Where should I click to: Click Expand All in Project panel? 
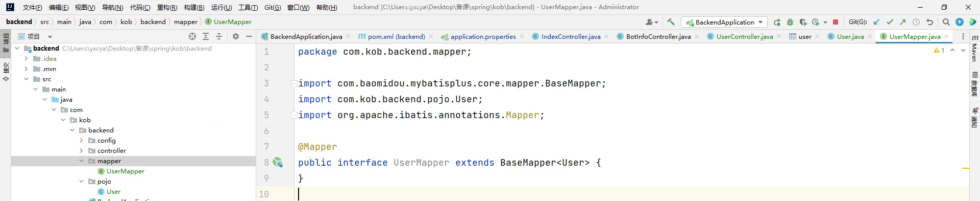(x=206, y=36)
